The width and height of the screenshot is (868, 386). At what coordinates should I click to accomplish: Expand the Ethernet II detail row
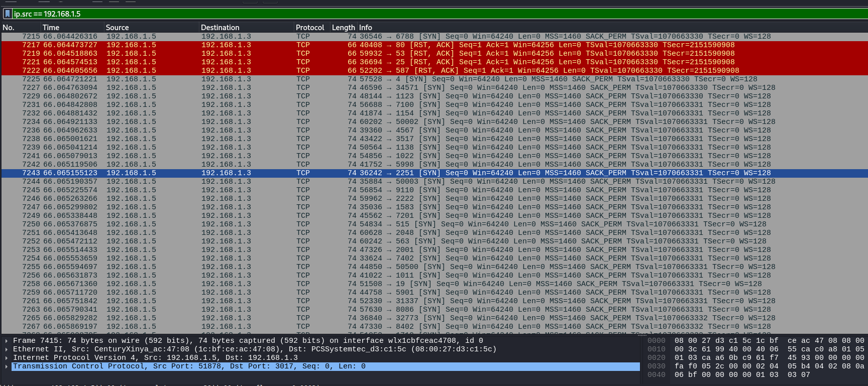[x=6, y=349]
